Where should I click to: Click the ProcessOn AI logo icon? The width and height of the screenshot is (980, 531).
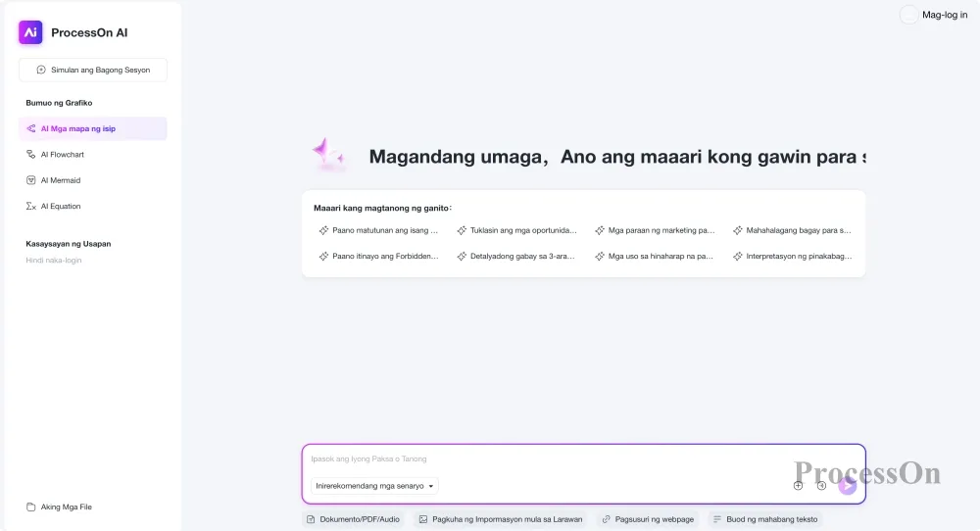coord(30,32)
